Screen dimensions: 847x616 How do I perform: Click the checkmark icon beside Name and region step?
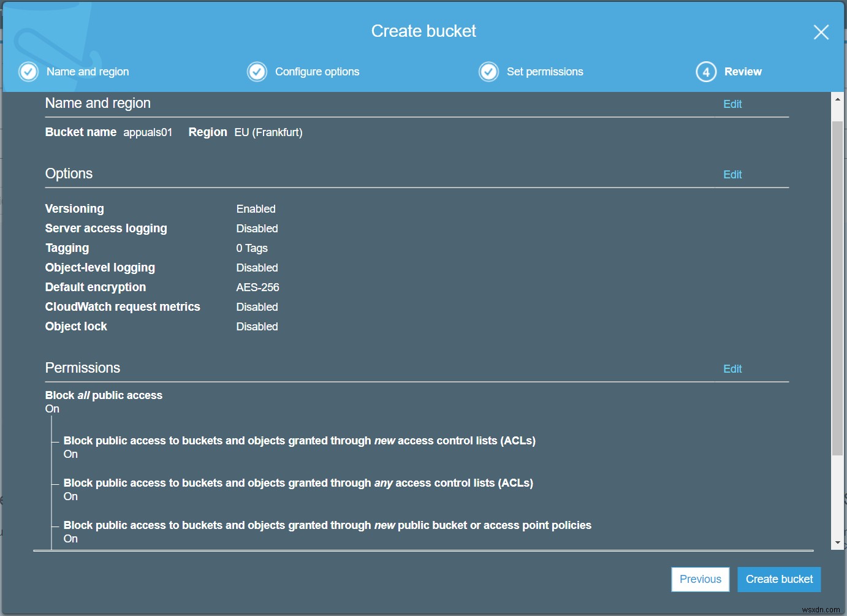pos(28,72)
